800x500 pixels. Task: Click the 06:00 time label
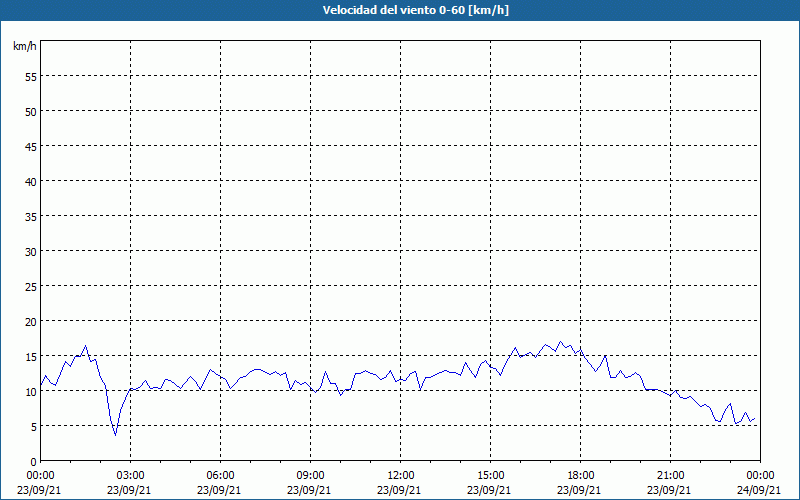point(220,476)
